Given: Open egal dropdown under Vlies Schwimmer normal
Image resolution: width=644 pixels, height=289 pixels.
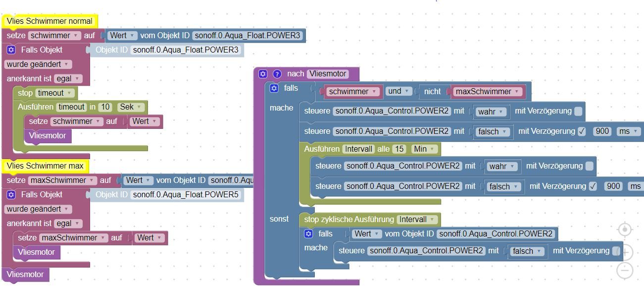Looking at the screenshot, I should click(68, 78).
